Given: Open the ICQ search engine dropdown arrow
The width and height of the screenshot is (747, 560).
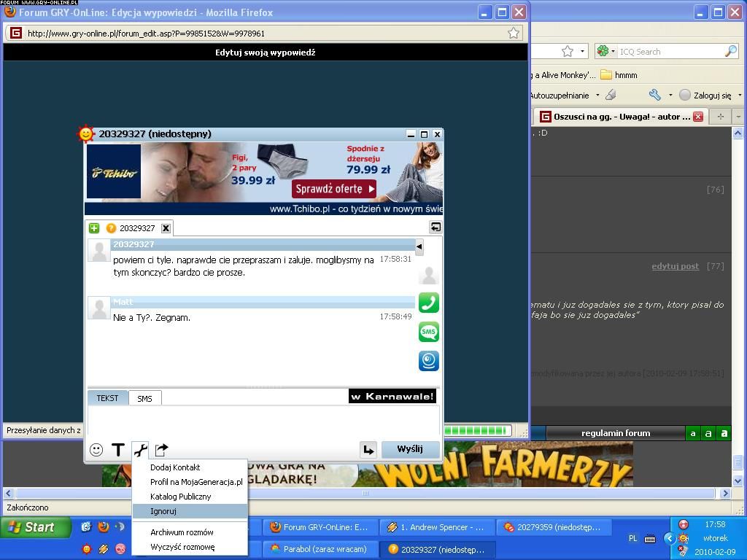Looking at the screenshot, I should pos(613,51).
